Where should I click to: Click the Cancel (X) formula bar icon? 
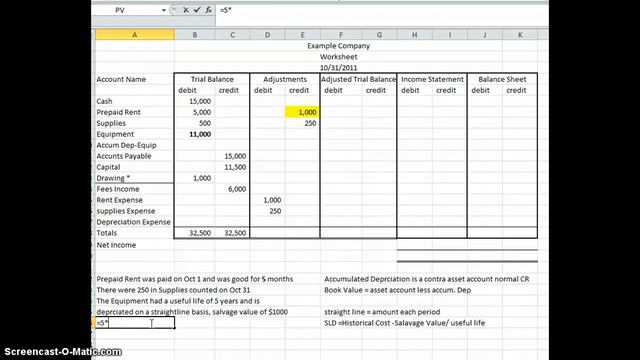pos(186,10)
